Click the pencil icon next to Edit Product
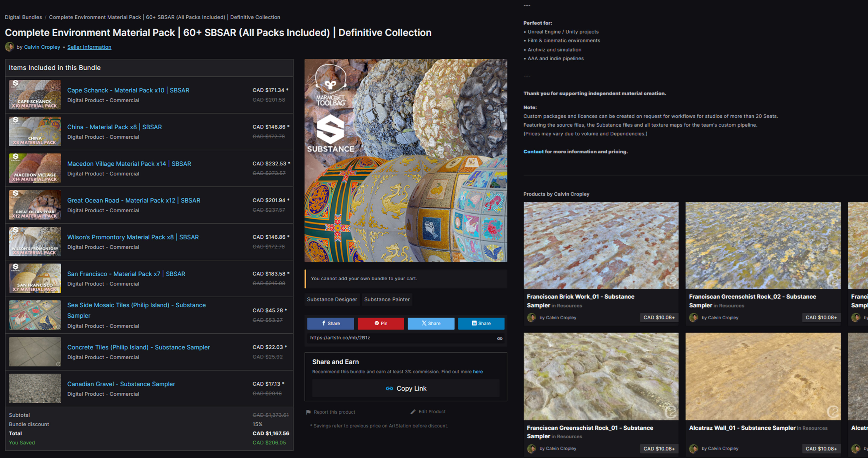868x458 pixels. 413,412
